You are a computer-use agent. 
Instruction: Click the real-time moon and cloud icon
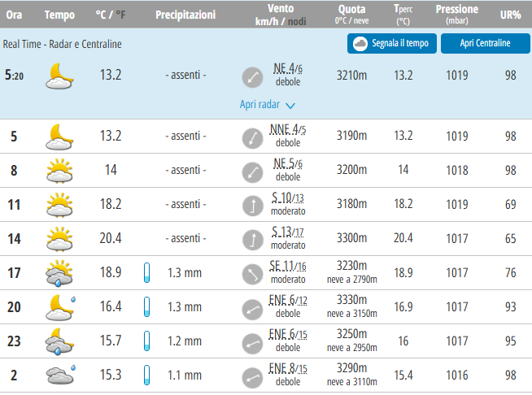59,76
